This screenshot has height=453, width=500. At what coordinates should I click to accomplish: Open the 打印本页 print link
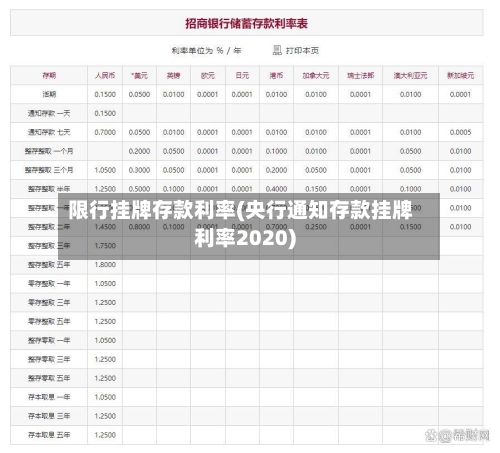(302, 51)
